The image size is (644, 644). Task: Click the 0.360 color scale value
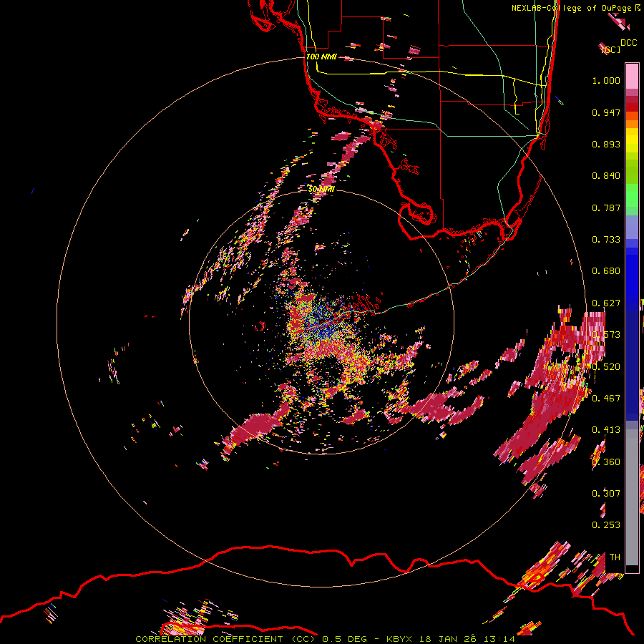pos(606,462)
